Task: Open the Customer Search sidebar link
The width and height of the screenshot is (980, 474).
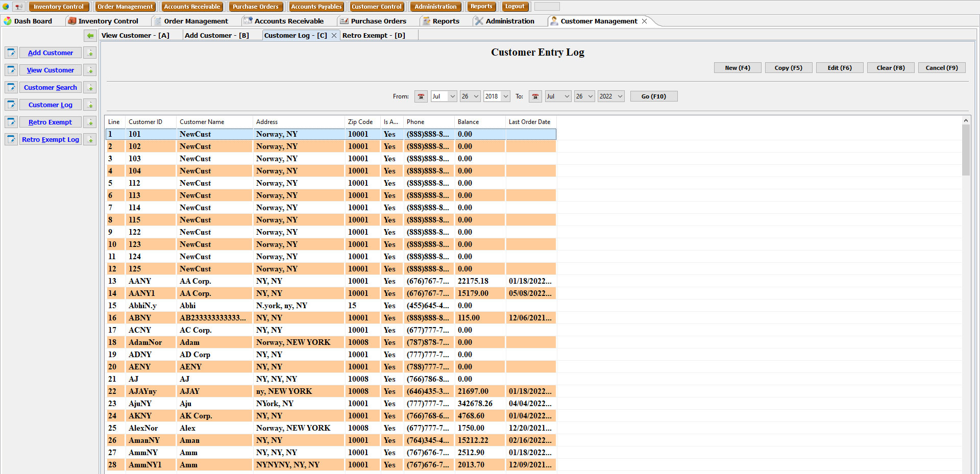Action: point(51,87)
